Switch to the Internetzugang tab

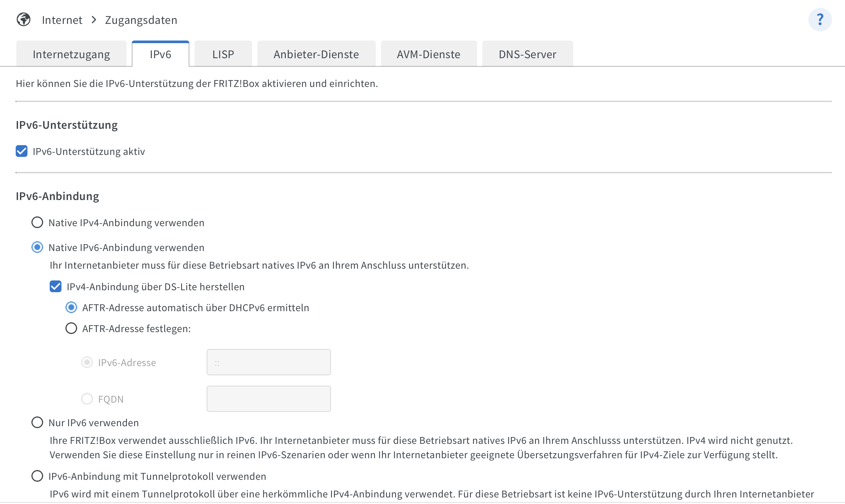pyautogui.click(x=71, y=54)
